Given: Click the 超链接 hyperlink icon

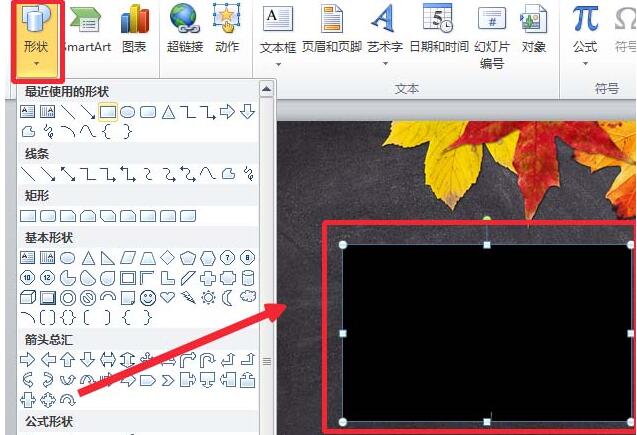Looking at the screenshot, I should pos(185,30).
